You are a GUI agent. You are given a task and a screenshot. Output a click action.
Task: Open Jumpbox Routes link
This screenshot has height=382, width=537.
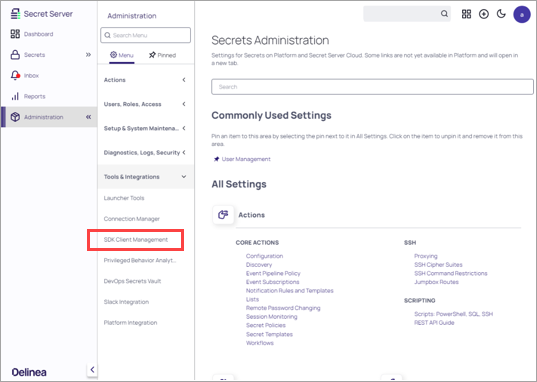click(436, 282)
